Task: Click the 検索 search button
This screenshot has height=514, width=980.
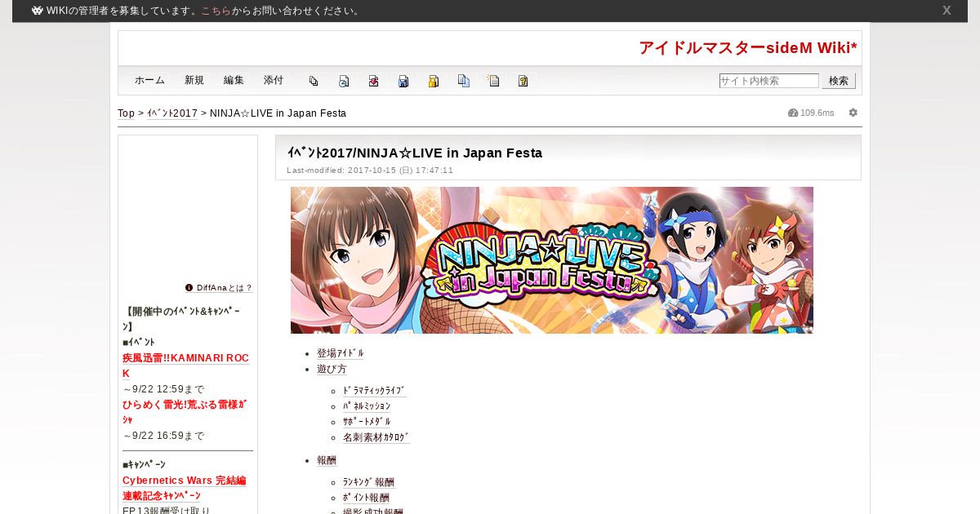Action: click(x=839, y=81)
